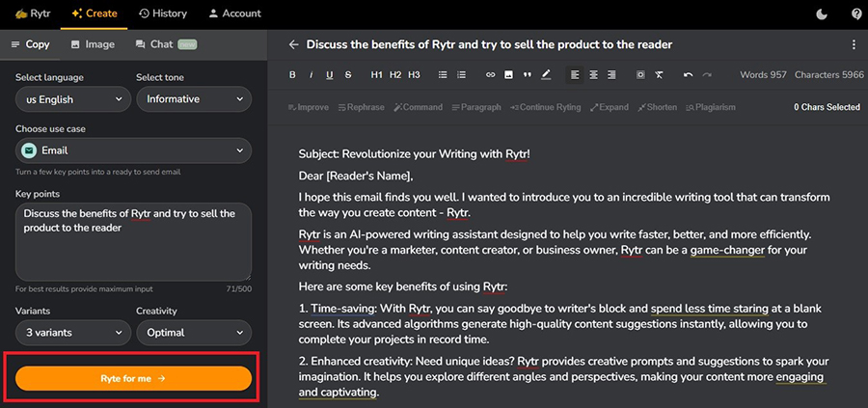Add a blockquote with the quote icon

pos(527,75)
